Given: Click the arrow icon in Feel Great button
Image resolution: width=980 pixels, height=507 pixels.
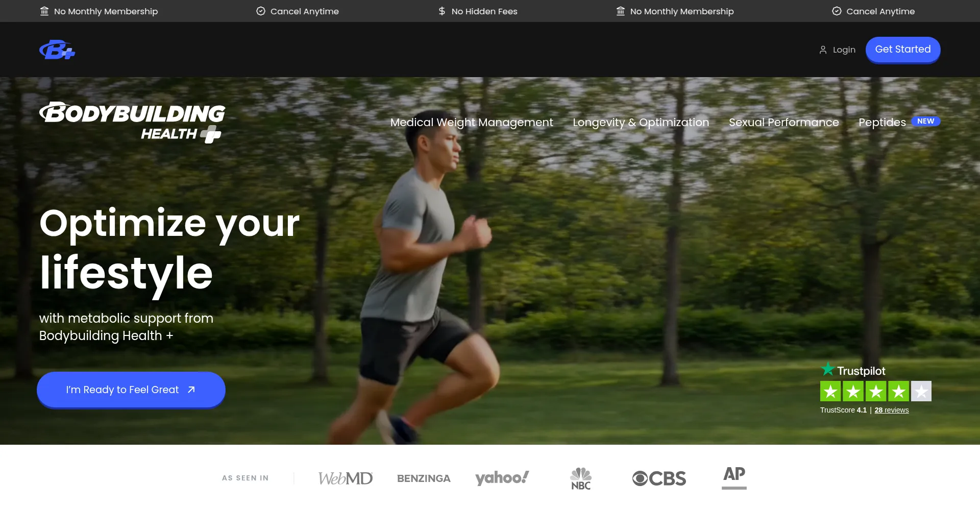Looking at the screenshot, I should pyautogui.click(x=191, y=390).
